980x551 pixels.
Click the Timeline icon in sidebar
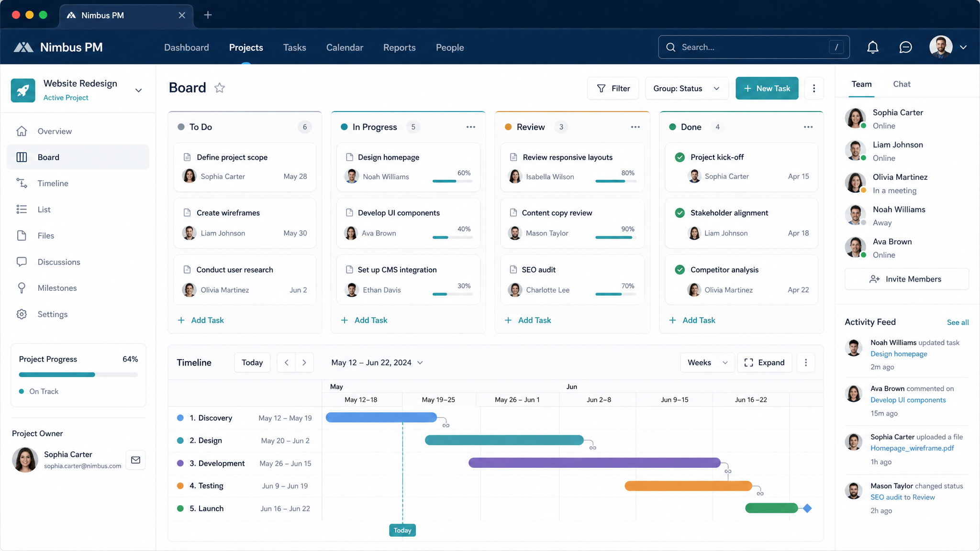pyautogui.click(x=22, y=183)
